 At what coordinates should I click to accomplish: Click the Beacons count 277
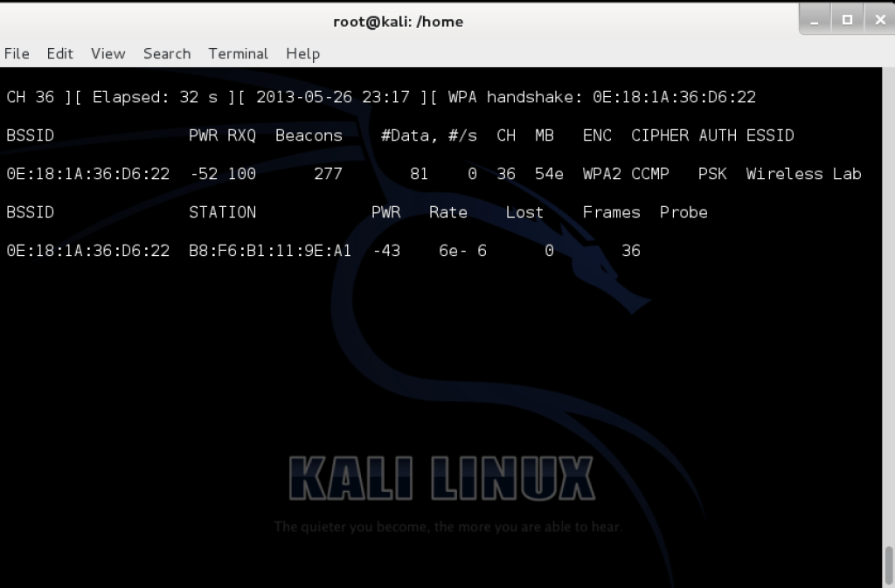(x=329, y=174)
